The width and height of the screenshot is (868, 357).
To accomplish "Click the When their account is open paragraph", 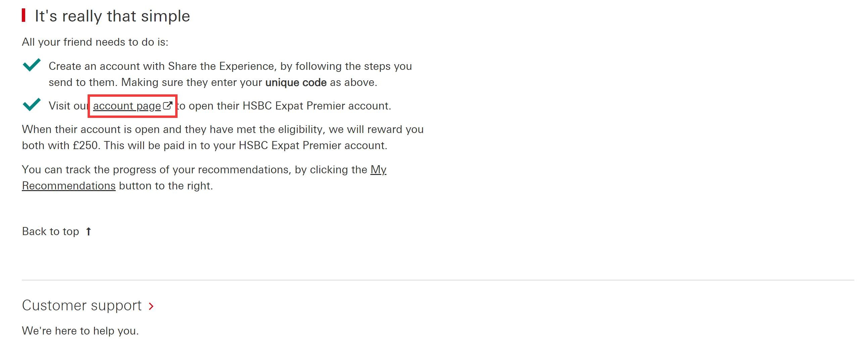I will coord(223,138).
